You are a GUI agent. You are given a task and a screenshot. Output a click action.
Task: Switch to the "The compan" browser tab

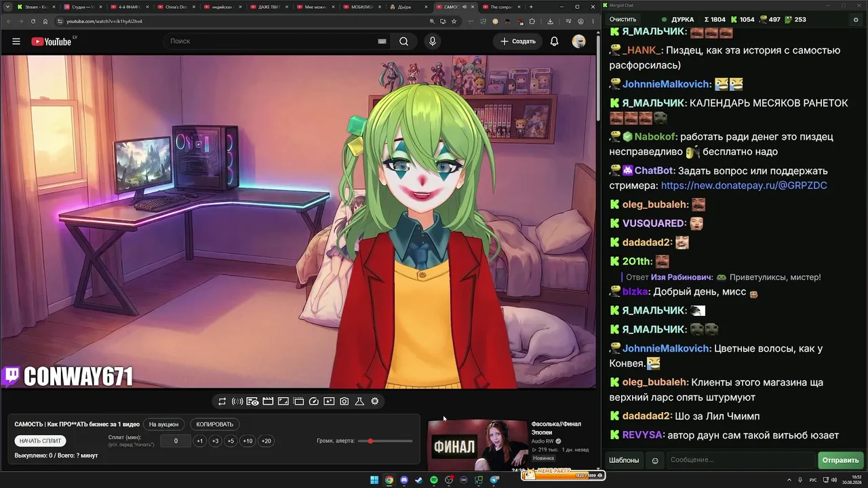500,7
